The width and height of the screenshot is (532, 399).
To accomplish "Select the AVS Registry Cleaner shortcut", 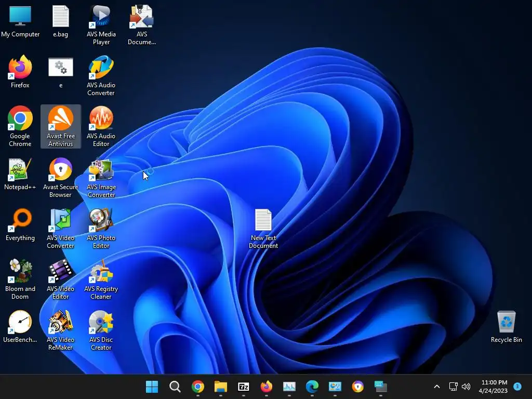I will [101, 279].
